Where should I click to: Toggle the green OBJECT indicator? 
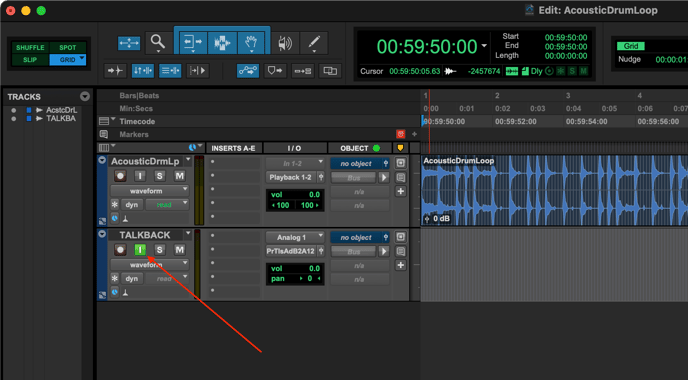[376, 148]
